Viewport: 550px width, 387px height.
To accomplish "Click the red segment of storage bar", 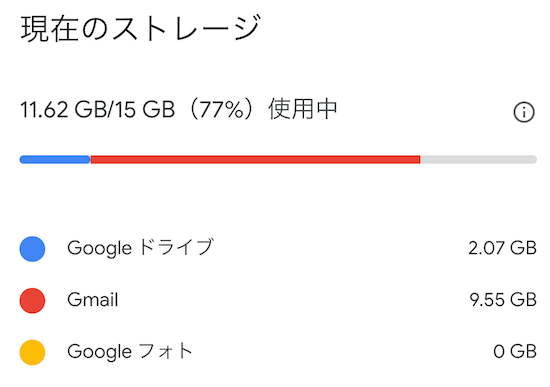I will click(255, 160).
